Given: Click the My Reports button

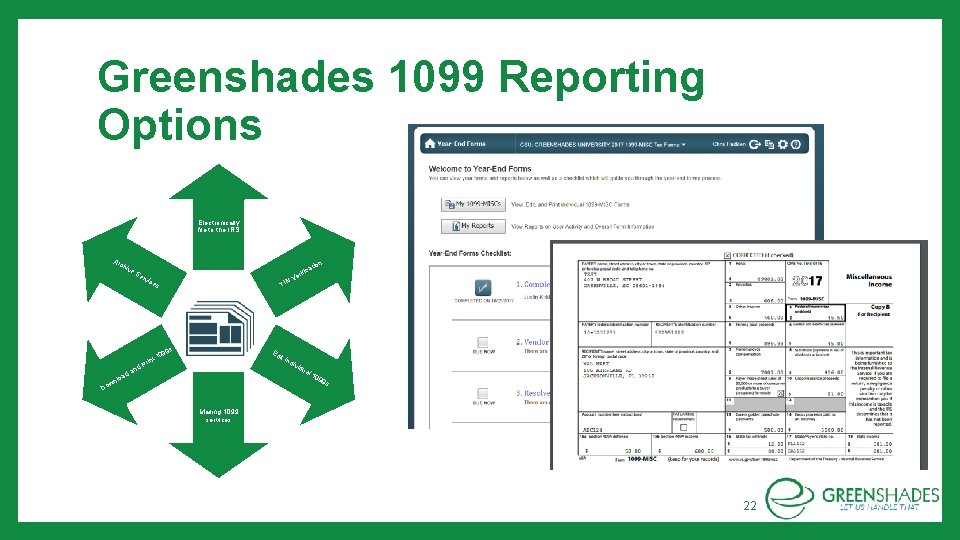Looking at the screenshot, I should click(x=473, y=226).
